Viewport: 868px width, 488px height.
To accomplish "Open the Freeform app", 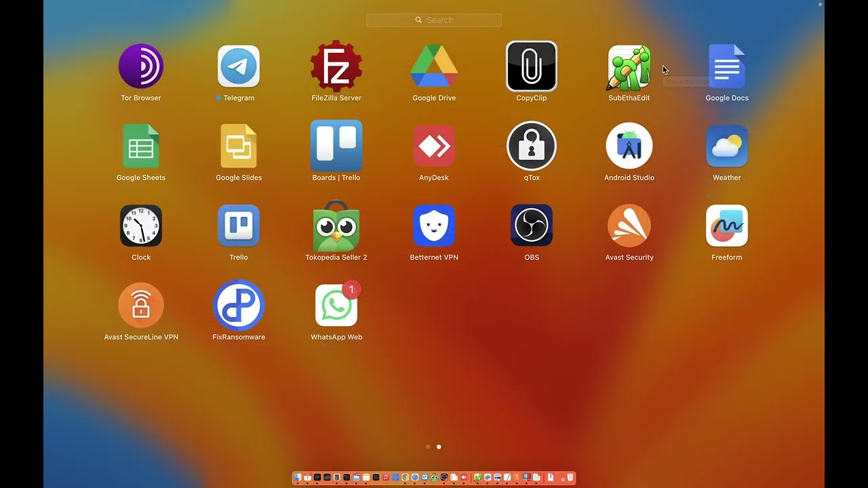I will pos(727,226).
